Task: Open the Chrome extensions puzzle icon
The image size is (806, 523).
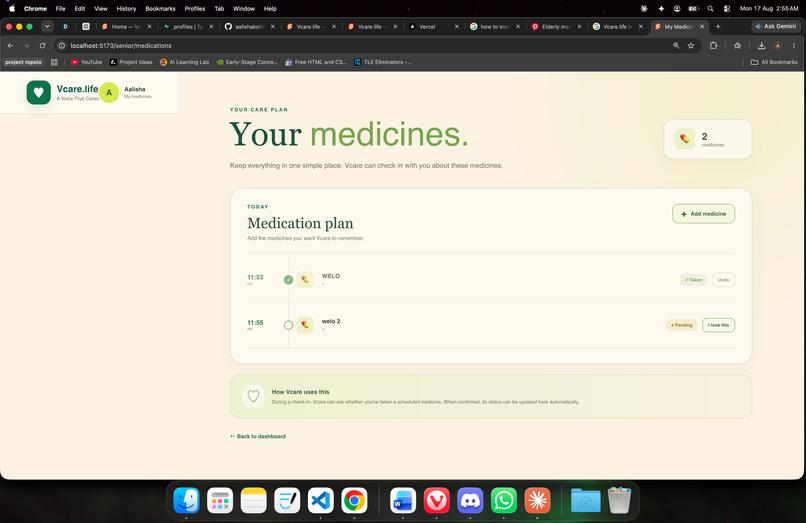Action: click(713, 46)
